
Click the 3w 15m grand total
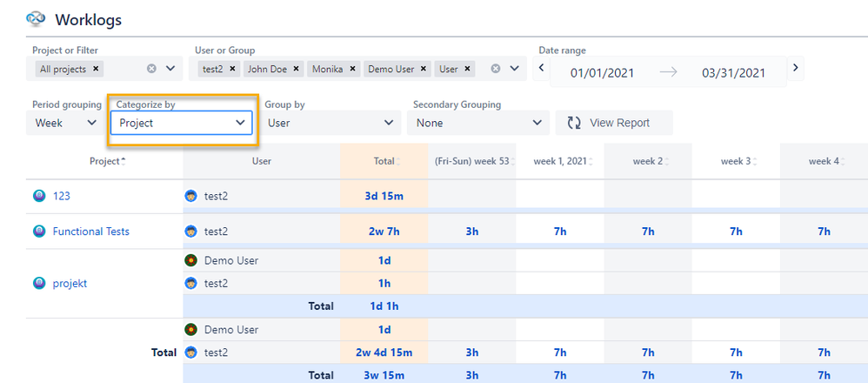coord(384,375)
